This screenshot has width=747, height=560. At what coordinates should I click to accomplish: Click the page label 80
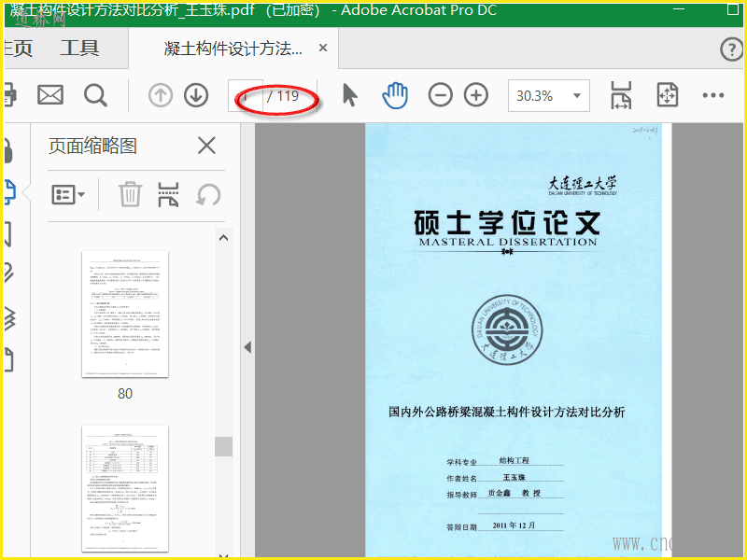pyautogui.click(x=125, y=394)
